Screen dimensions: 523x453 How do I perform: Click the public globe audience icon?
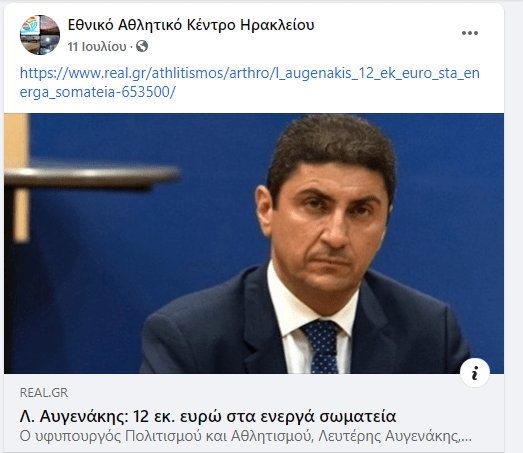(x=142, y=46)
